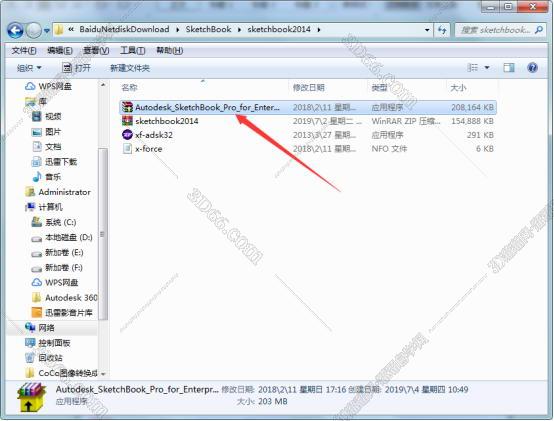Select the x-force NFO file

pos(307,149)
